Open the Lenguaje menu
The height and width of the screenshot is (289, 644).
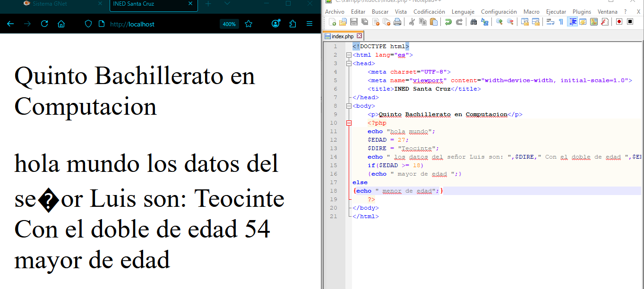(463, 12)
